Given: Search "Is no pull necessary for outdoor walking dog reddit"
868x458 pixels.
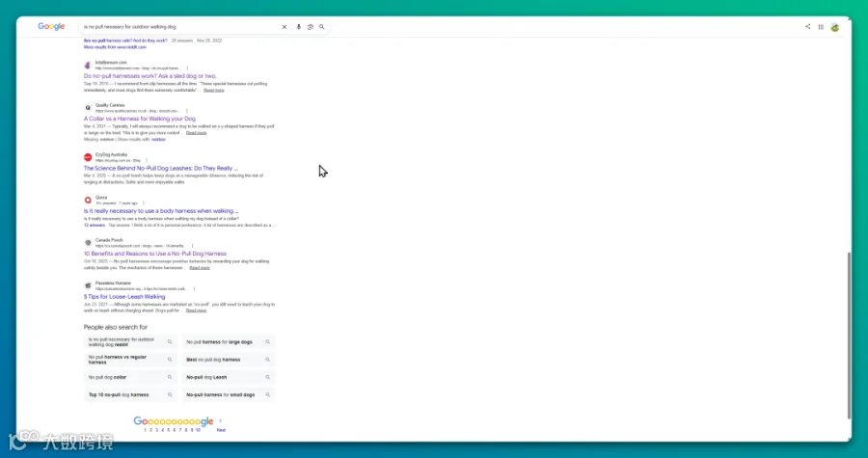Looking at the screenshot, I should [x=130, y=342].
